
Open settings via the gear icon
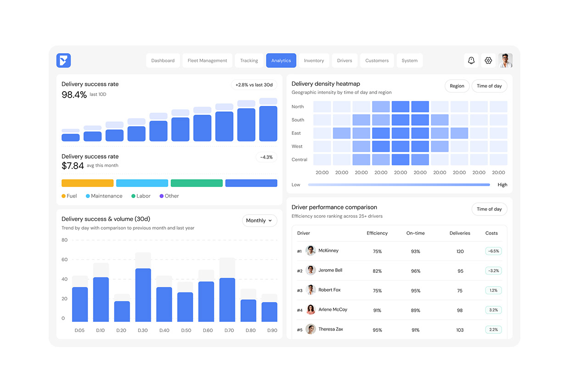tap(488, 60)
